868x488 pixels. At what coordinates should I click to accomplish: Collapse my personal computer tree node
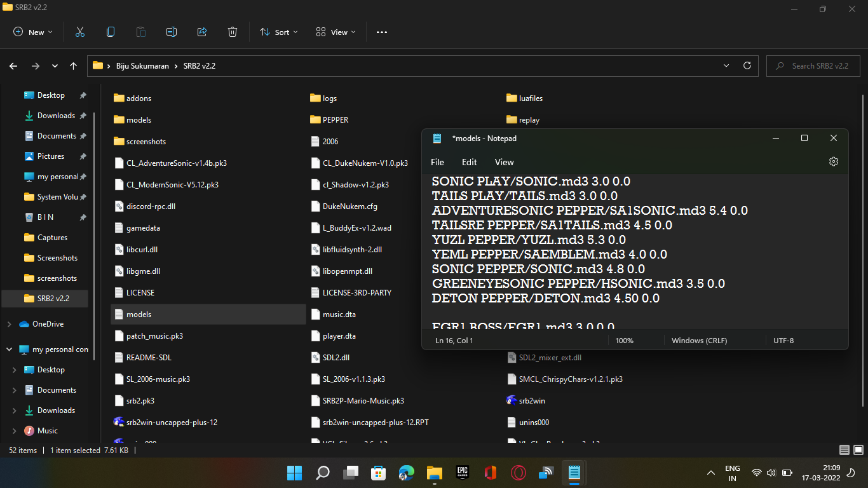click(9, 349)
